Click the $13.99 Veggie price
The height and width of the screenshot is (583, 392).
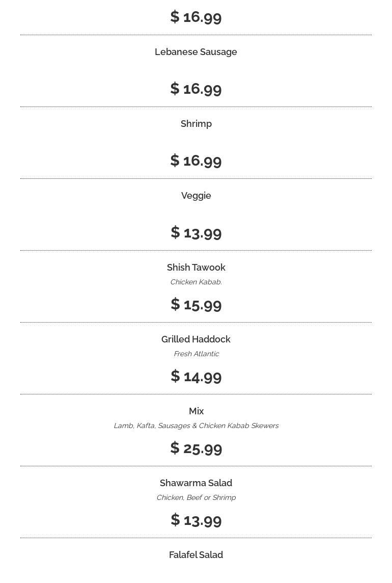[x=196, y=232]
